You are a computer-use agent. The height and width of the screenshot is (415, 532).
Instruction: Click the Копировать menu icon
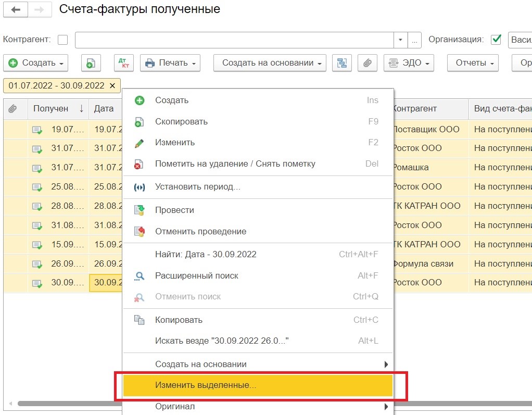click(x=140, y=320)
